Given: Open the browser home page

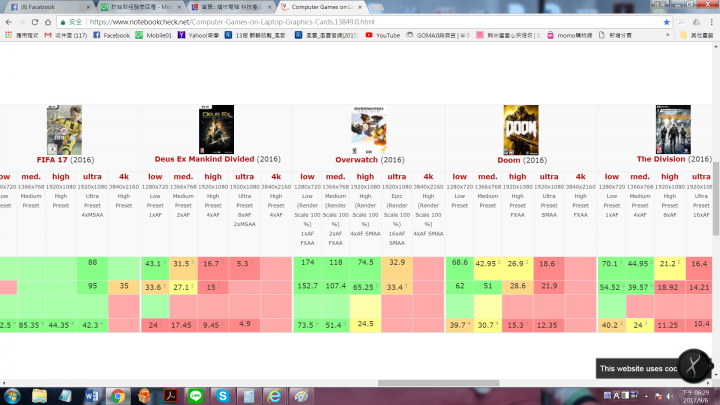Looking at the screenshot, I should point(48,22).
